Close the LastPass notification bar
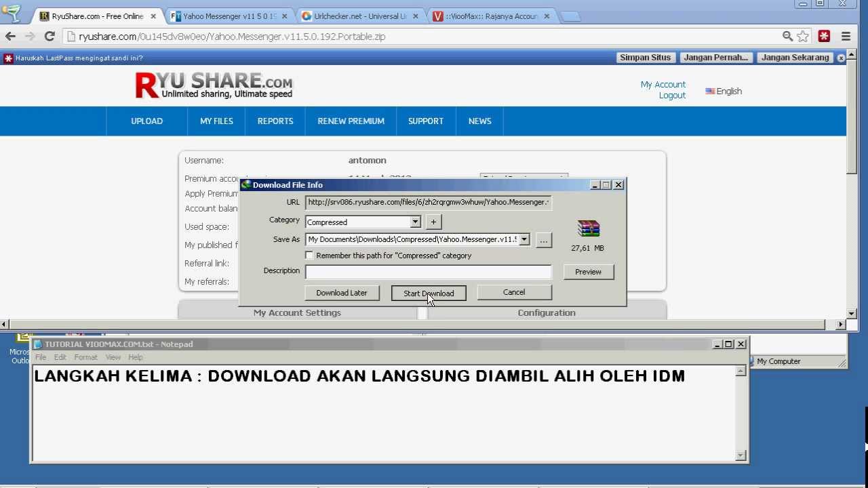 [x=842, y=58]
